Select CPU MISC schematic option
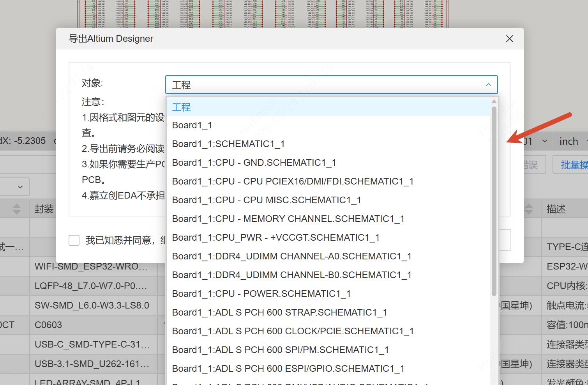The width and height of the screenshot is (588, 385). click(x=328, y=200)
